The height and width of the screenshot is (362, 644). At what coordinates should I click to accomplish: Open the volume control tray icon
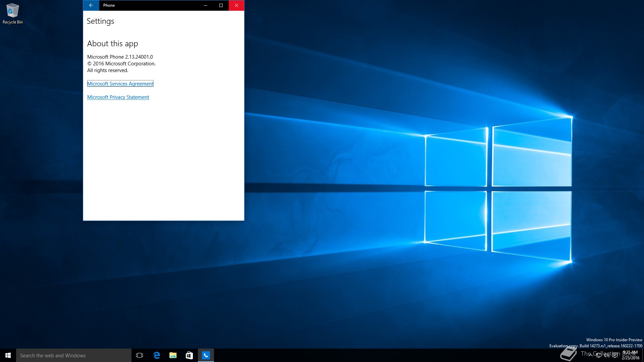606,355
